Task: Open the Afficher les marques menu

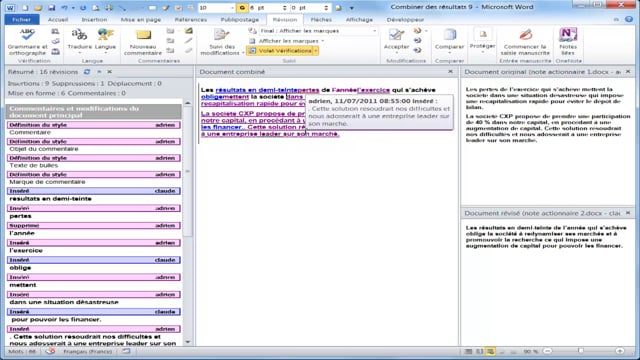Action: [291, 41]
